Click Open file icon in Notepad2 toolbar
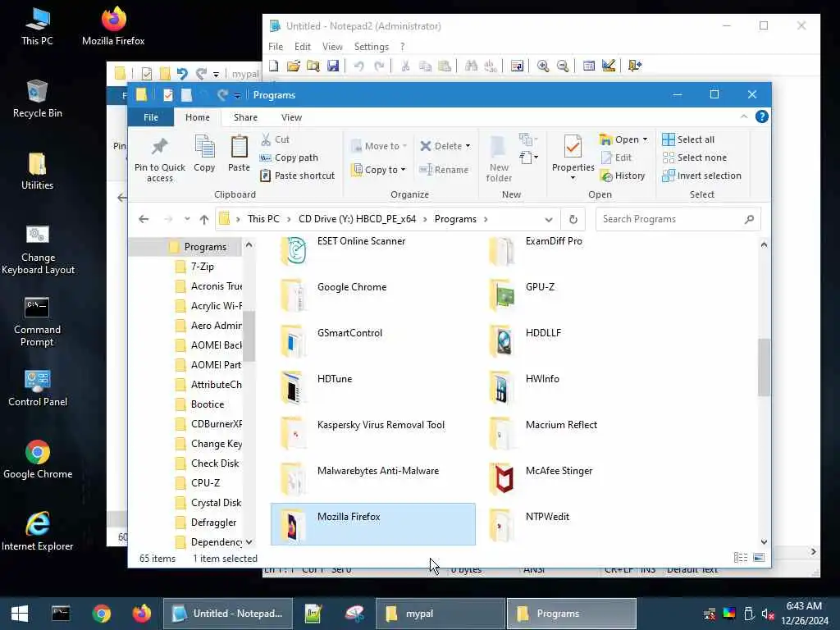840x630 pixels. click(x=293, y=66)
